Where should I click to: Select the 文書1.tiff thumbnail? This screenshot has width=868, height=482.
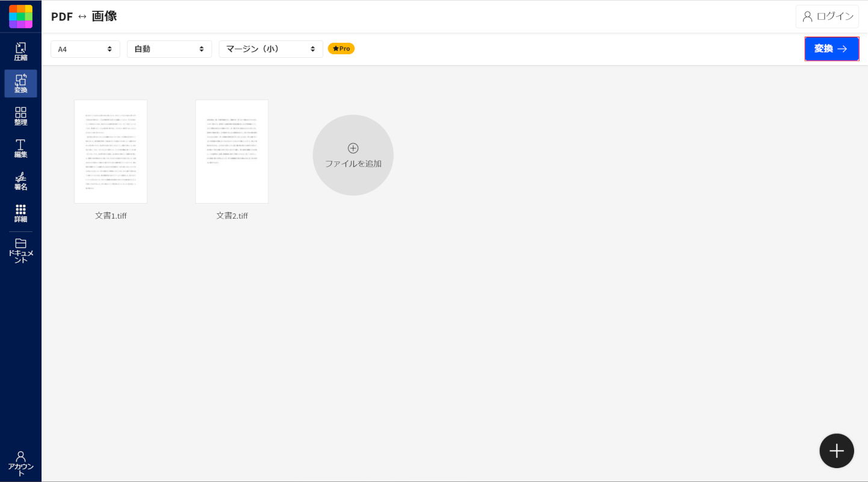[111, 151]
